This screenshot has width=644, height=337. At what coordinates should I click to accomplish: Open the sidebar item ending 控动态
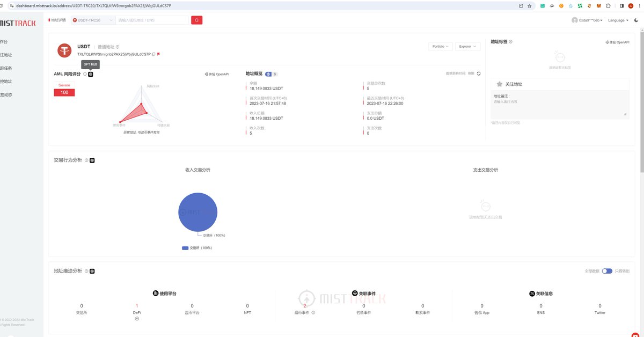coord(6,95)
